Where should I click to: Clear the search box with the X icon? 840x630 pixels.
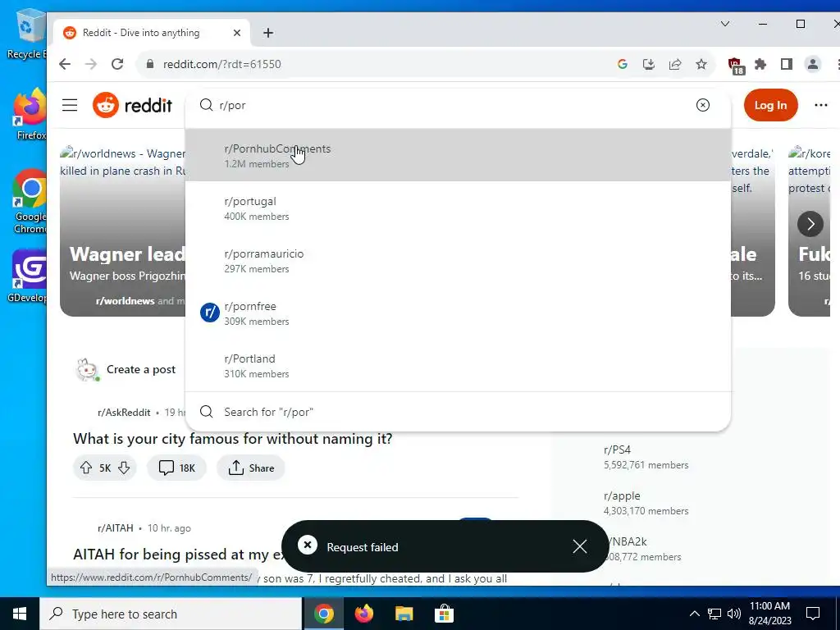(702, 105)
